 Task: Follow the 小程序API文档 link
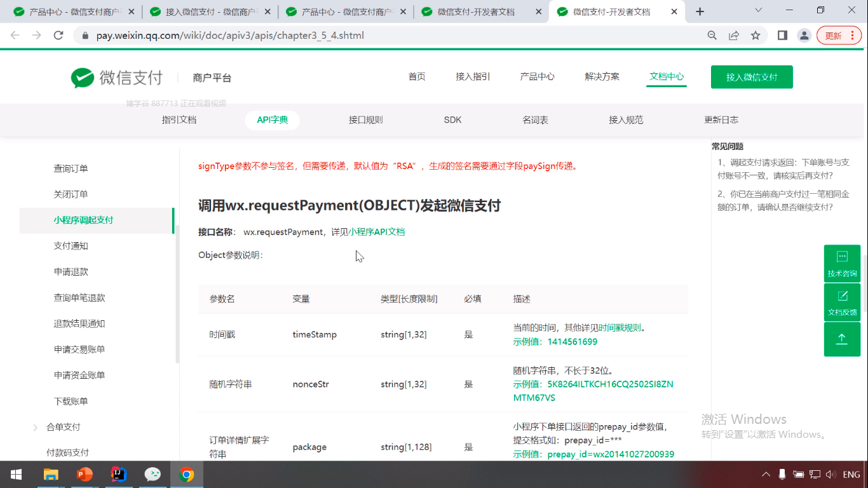(x=376, y=232)
